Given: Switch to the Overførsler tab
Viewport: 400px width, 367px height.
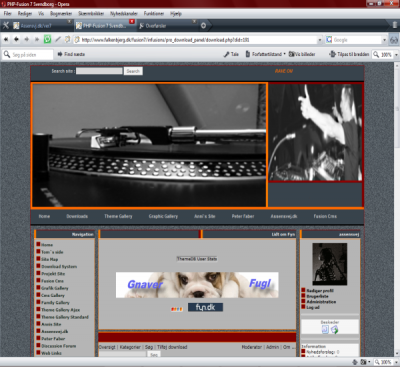Looking at the screenshot, I should (x=168, y=26).
